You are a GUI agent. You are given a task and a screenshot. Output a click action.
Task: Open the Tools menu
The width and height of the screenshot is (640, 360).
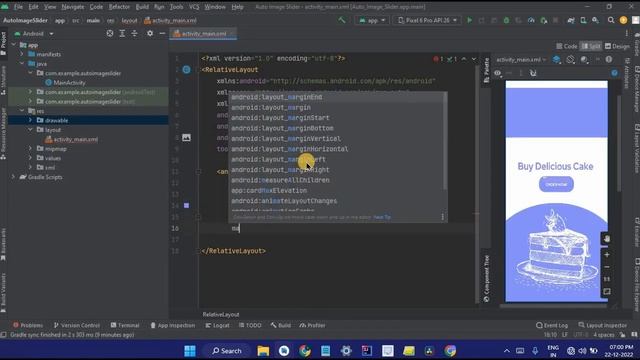(176, 7)
